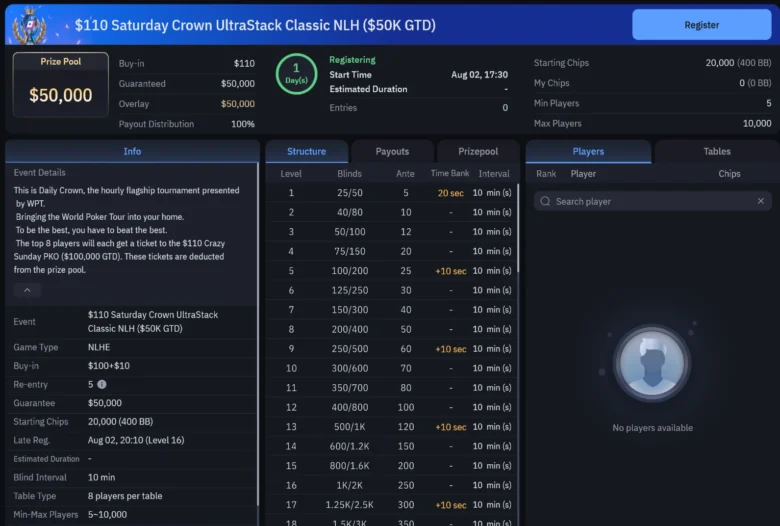
Task: Click the Re-entry info icon
Action: coord(101,384)
